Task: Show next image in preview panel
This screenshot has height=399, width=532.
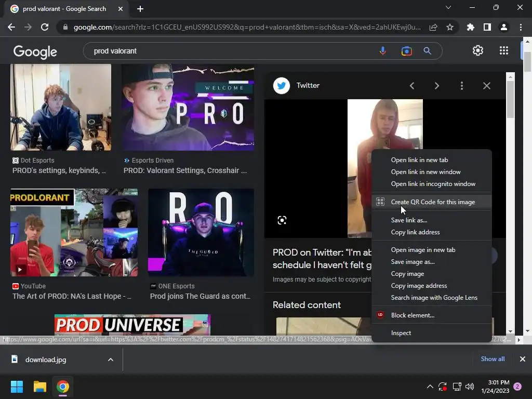Action: click(x=436, y=86)
